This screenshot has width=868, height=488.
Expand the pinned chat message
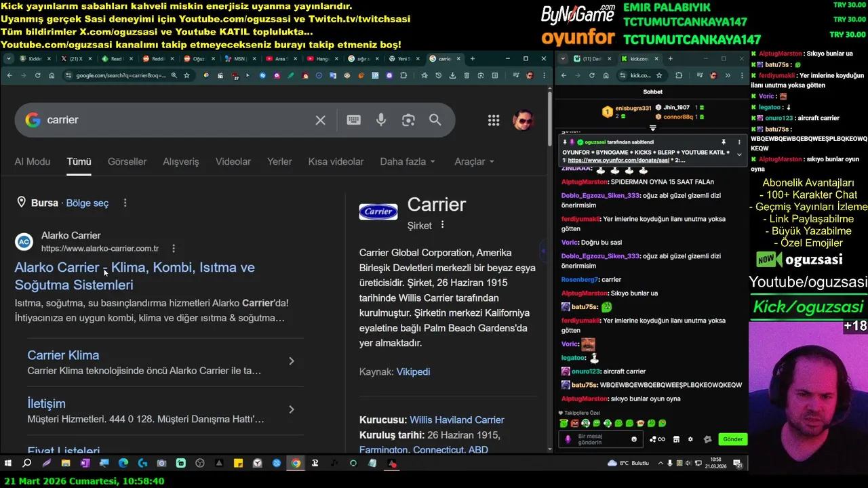click(x=739, y=155)
